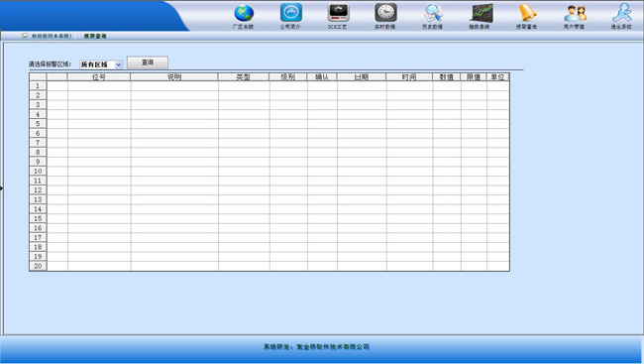644x364 pixels.
Task: Click the 查询 query button
Action: [148, 62]
